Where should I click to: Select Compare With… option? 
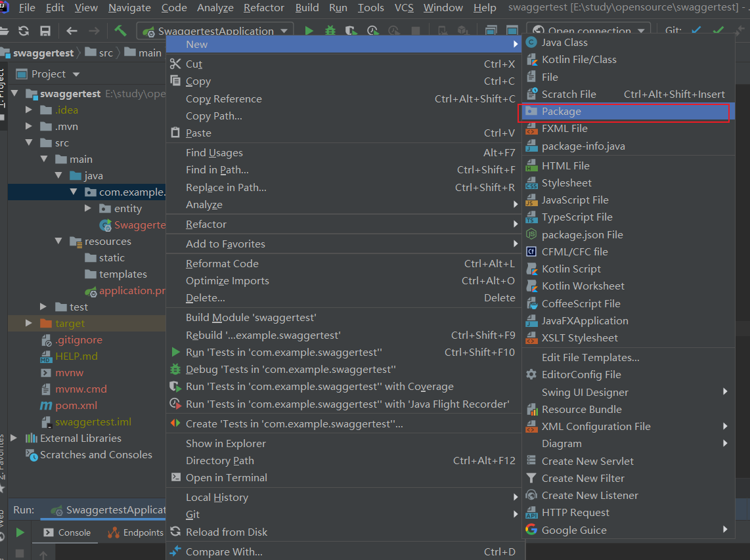point(343,552)
